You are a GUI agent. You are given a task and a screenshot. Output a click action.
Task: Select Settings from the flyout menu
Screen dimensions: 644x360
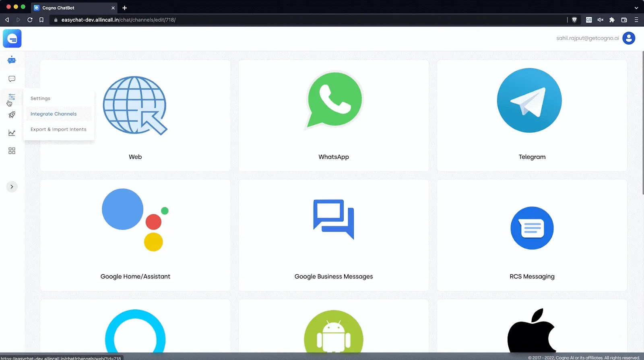[x=40, y=99]
